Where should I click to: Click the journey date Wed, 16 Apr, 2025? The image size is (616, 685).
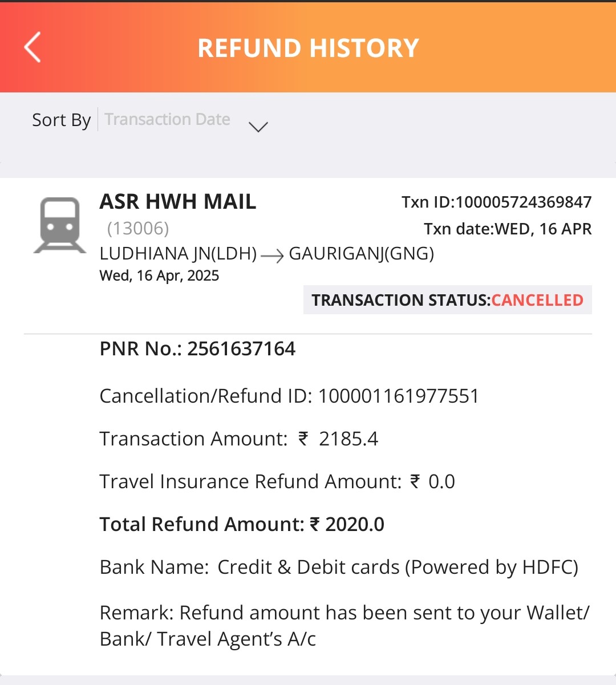click(159, 275)
